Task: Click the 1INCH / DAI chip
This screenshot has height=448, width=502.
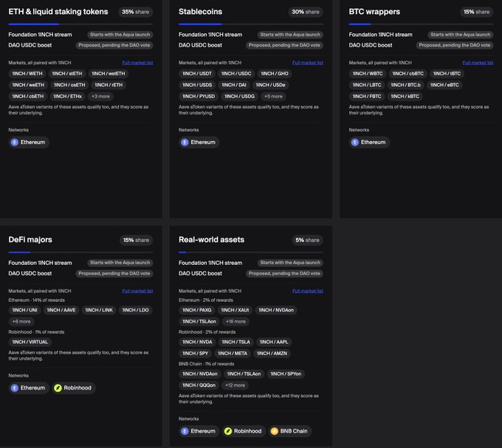Action: [x=234, y=85]
